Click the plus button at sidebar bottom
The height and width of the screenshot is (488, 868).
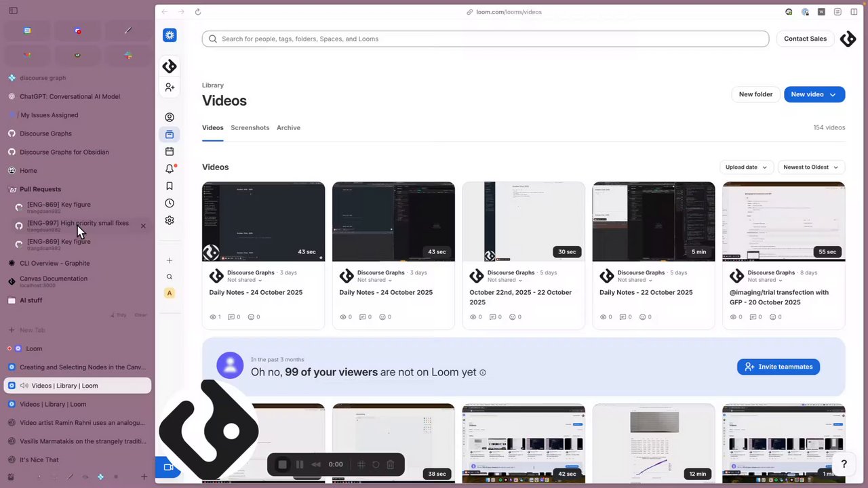[144, 477]
